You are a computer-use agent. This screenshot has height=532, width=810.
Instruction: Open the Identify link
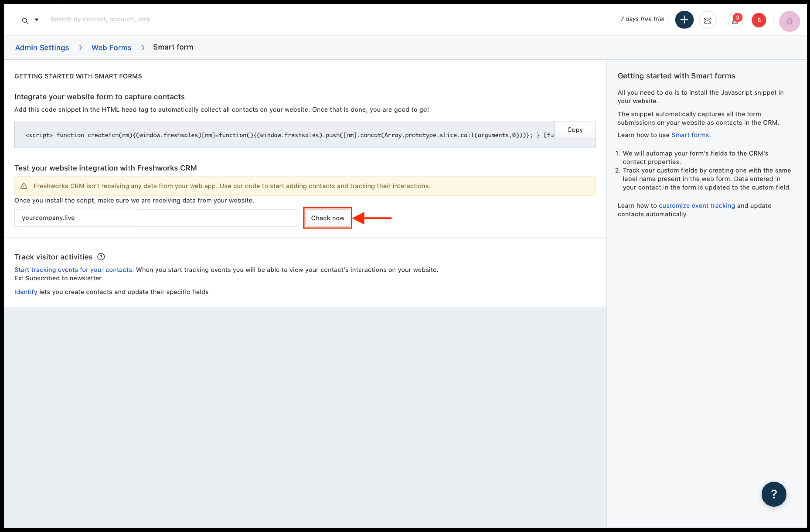pos(26,292)
